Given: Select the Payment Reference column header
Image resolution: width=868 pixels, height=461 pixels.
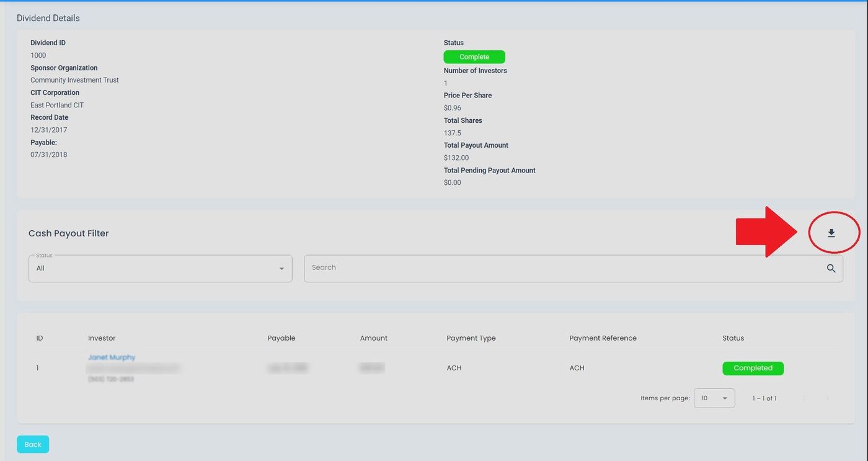Looking at the screenshot, I should [603, 338].
